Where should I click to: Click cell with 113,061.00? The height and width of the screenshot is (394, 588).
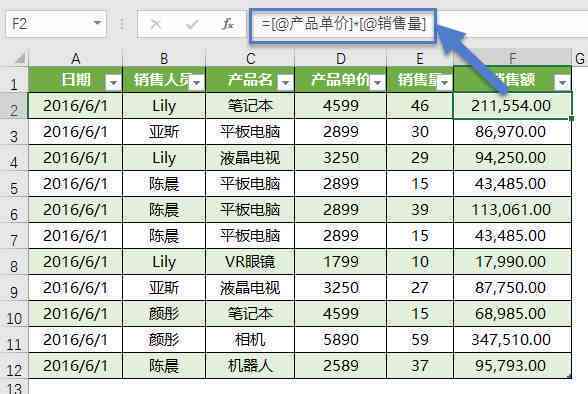pyautogui.click(x=512, y=210)
